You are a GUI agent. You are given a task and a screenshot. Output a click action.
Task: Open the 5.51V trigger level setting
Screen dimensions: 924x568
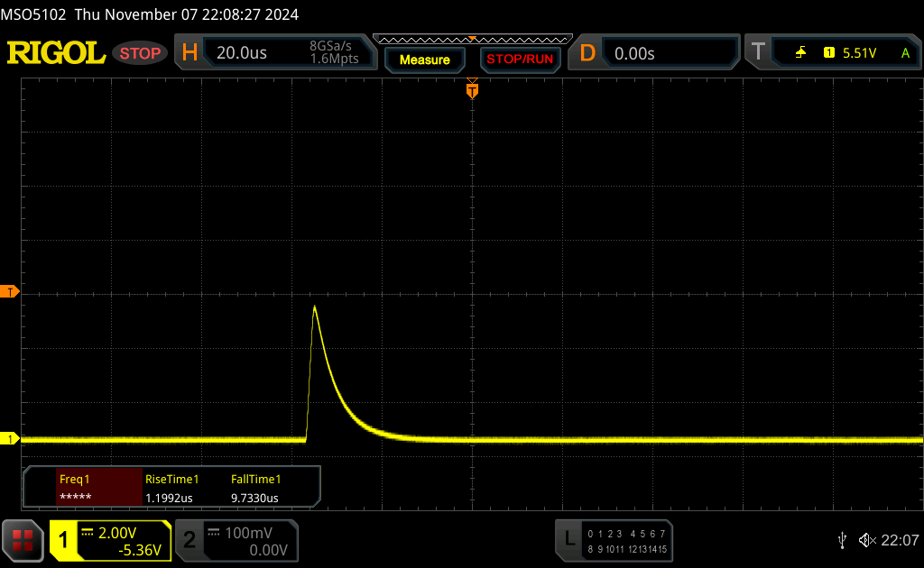point(859,53)
